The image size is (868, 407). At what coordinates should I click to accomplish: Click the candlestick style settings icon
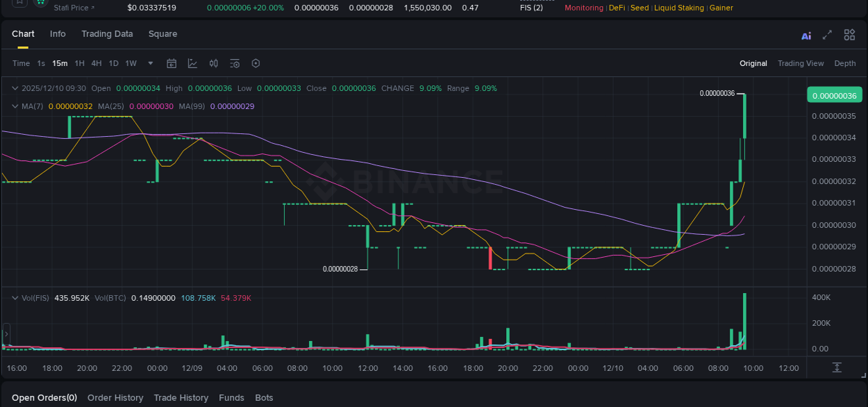tap(213, 63)
